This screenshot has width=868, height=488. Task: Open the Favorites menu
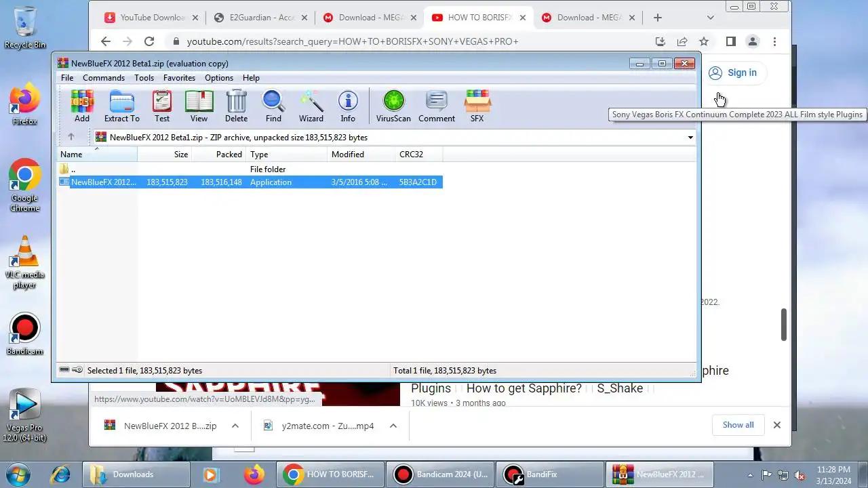tap(179, 78)
